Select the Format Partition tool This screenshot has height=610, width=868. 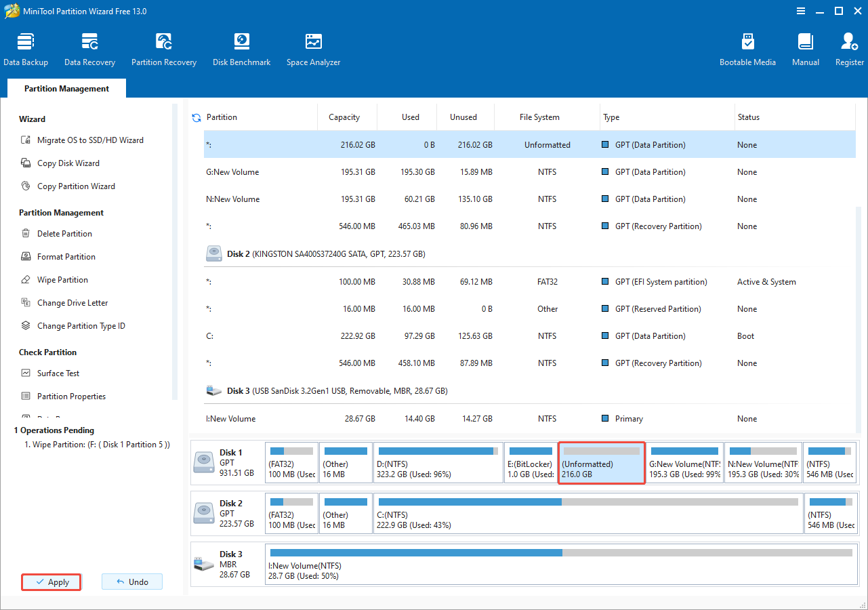pos(66,256)
